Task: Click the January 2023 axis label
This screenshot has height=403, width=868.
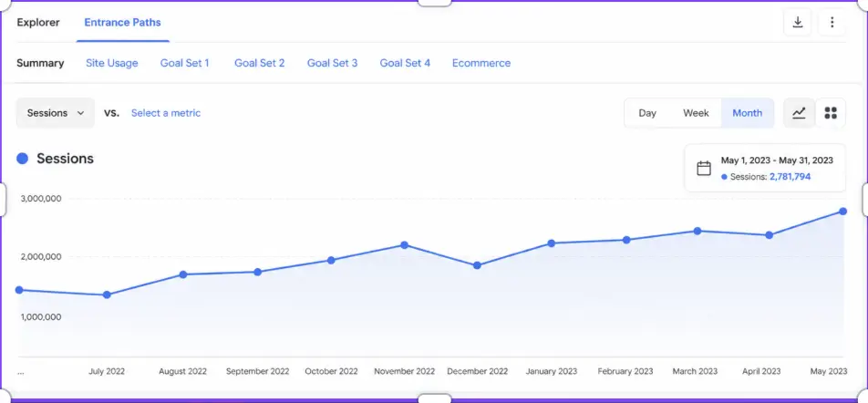Action: click(551, 371)
